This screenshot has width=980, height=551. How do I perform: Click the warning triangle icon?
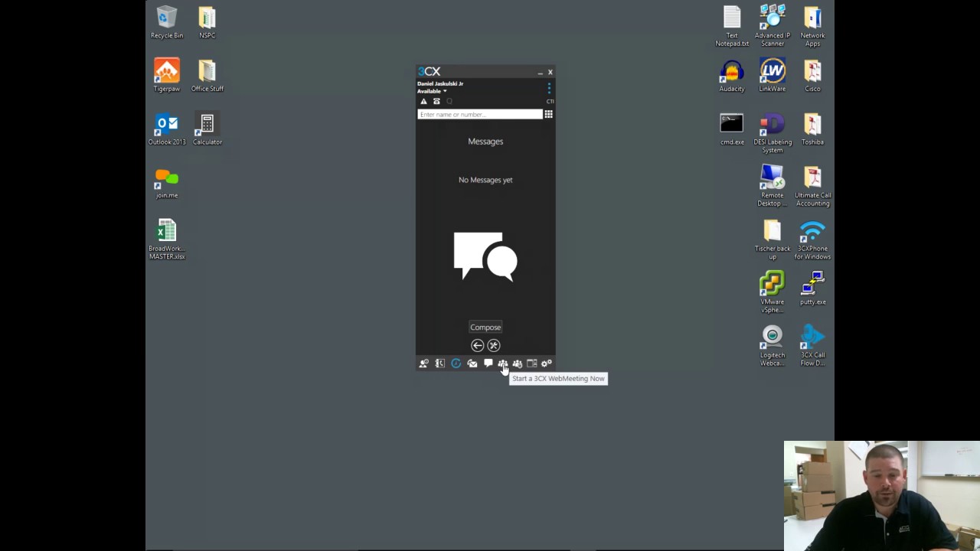pos(423,102)
